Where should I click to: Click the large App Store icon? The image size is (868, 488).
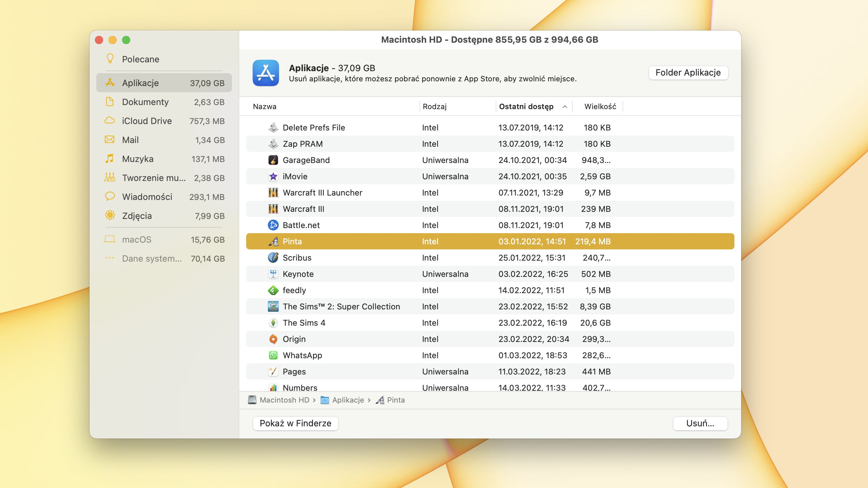click(x=265, y=73)
